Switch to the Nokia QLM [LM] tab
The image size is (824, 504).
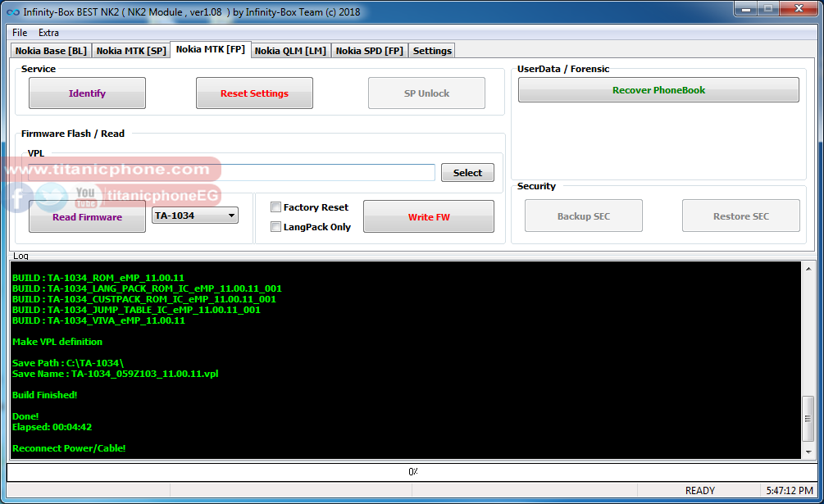pos(290,51)
